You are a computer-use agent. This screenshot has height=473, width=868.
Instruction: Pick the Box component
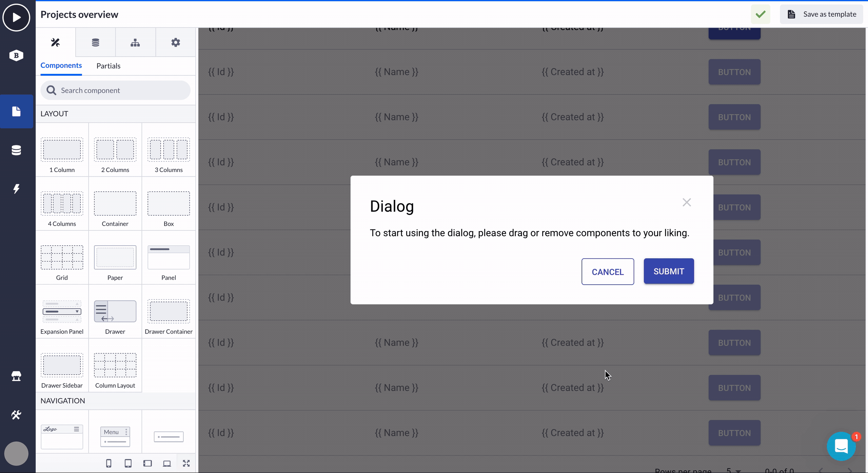pyautogui.click(x=169, y=204)
